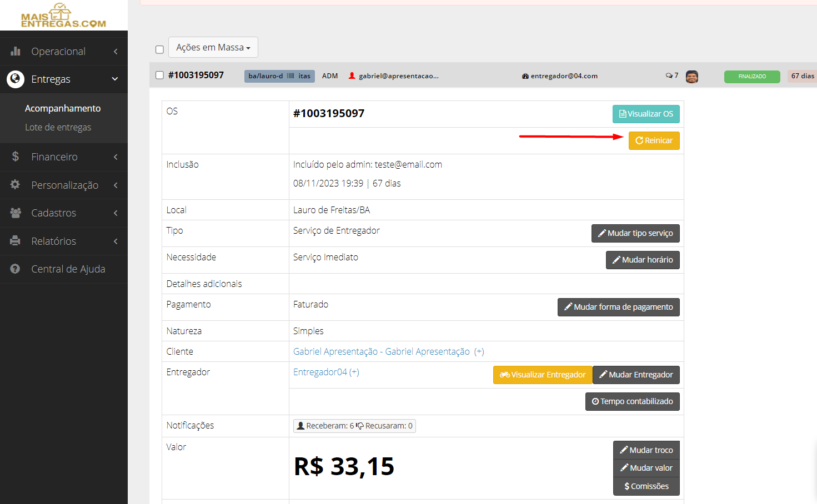Click the Serviço Imediato text
The image size is (817, 504).
coord(325,257)
